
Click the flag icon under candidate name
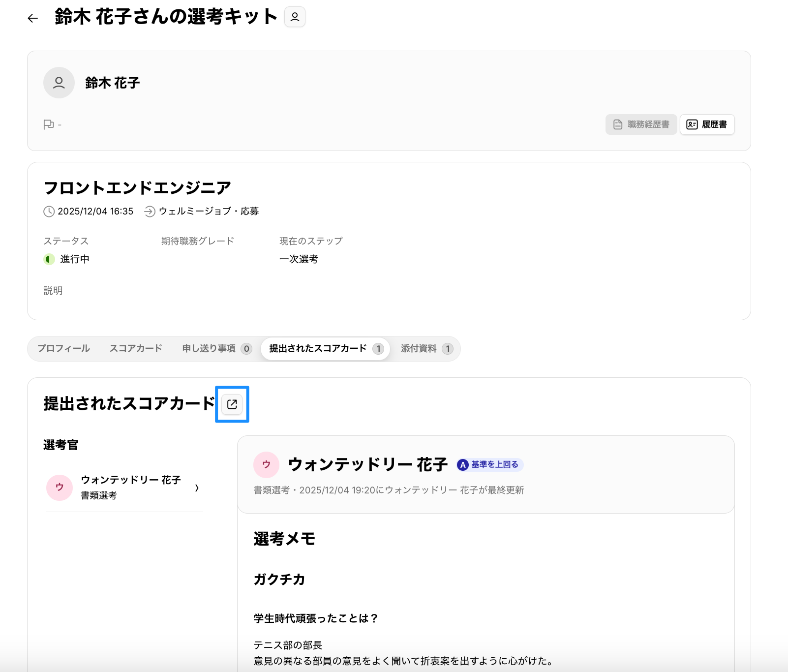(x=48, y=124)
